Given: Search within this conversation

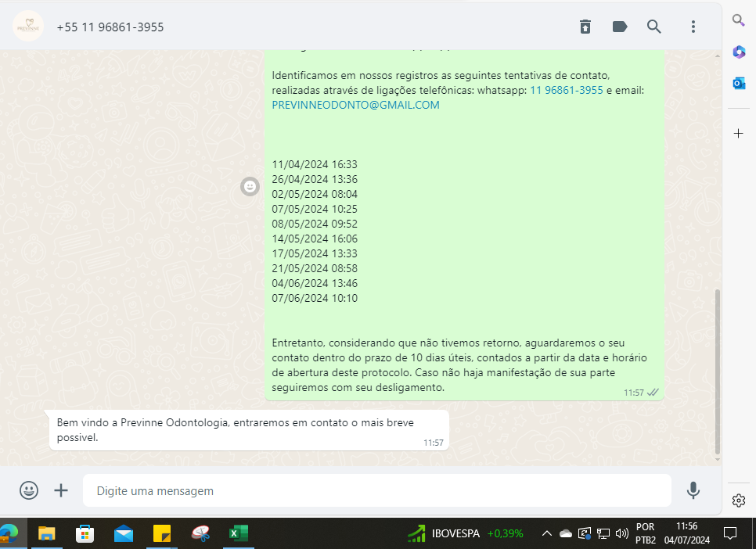Looking at the screenshot, I should click(x=653, y=27).
